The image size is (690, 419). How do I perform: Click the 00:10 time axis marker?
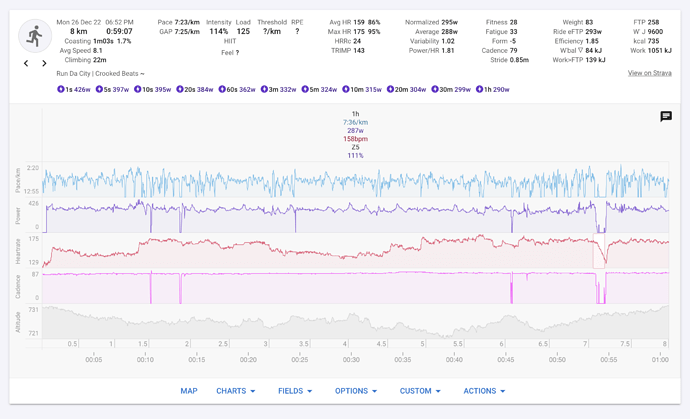(145, 360)
